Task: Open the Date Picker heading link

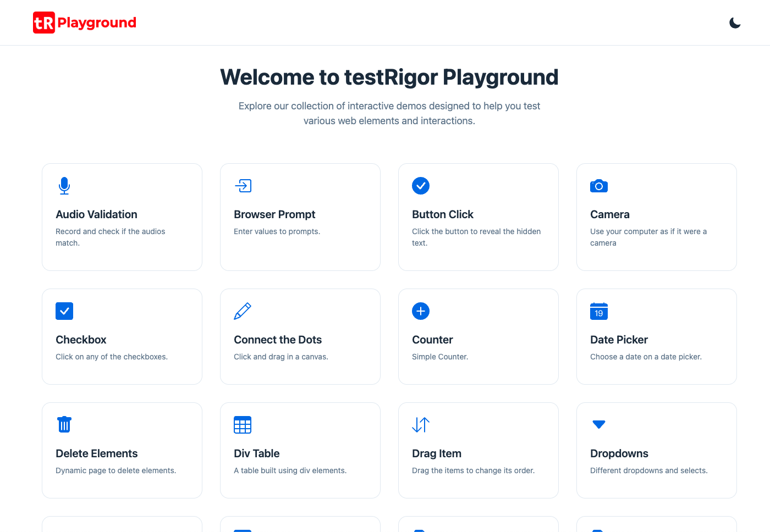Action: 619,340
